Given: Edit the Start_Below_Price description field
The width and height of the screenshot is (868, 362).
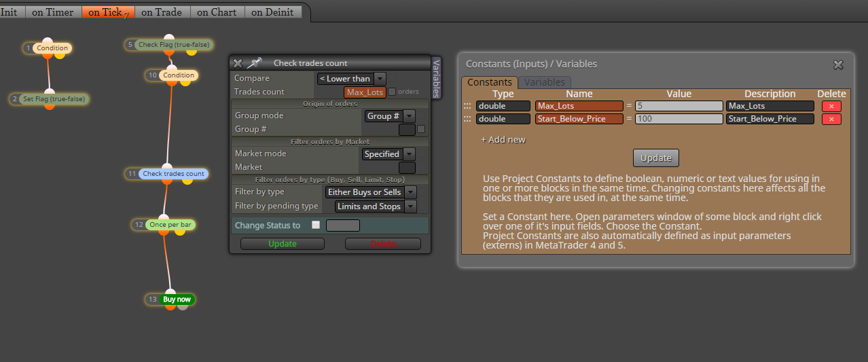Looking at the screenshot, I should point(770,119).
